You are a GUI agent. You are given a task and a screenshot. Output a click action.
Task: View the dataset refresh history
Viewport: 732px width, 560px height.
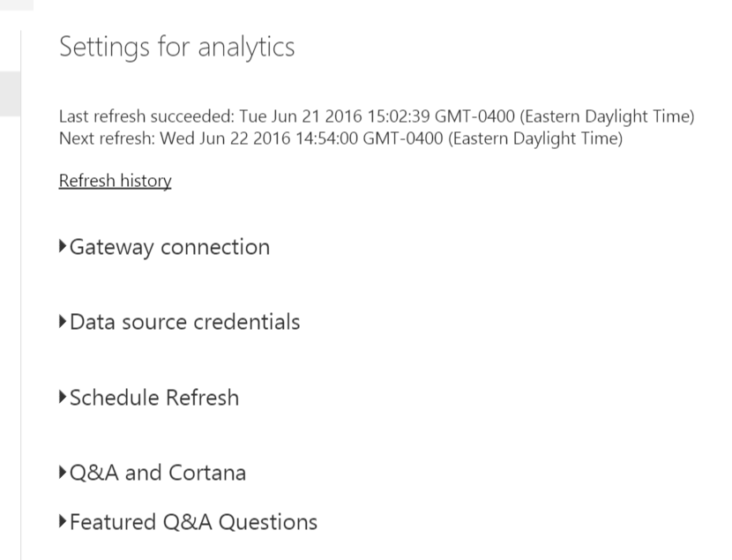(x=115, y=181)
